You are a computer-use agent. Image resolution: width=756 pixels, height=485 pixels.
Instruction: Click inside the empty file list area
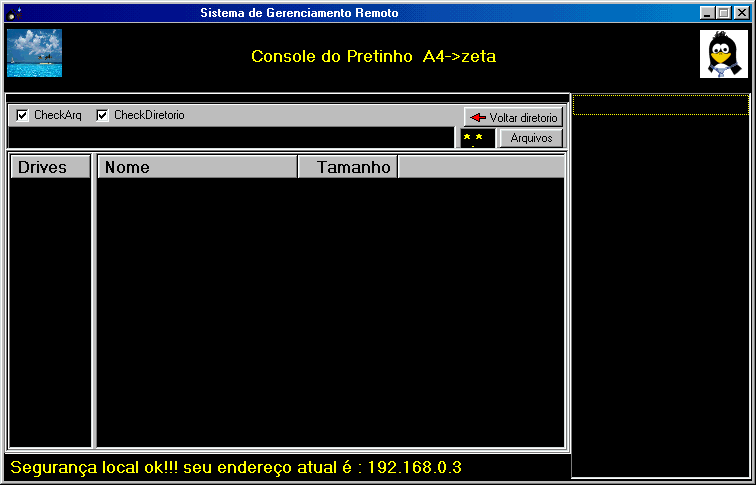(330, 310)
